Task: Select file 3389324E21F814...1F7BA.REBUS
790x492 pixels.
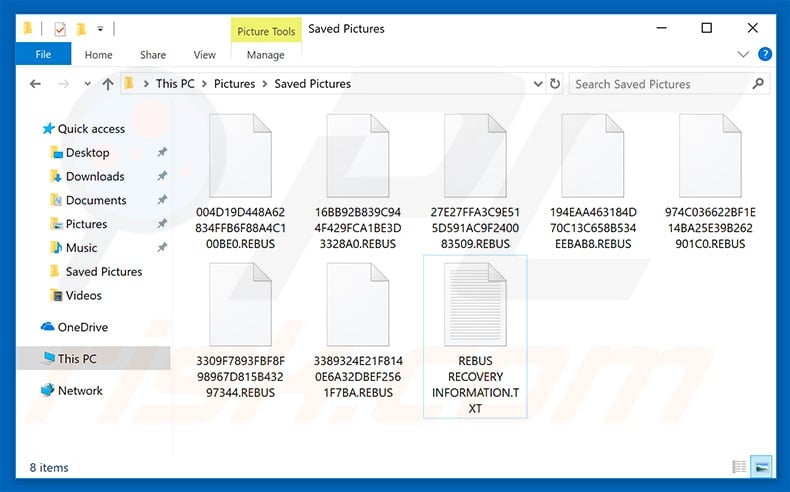Action: [358, 331]
